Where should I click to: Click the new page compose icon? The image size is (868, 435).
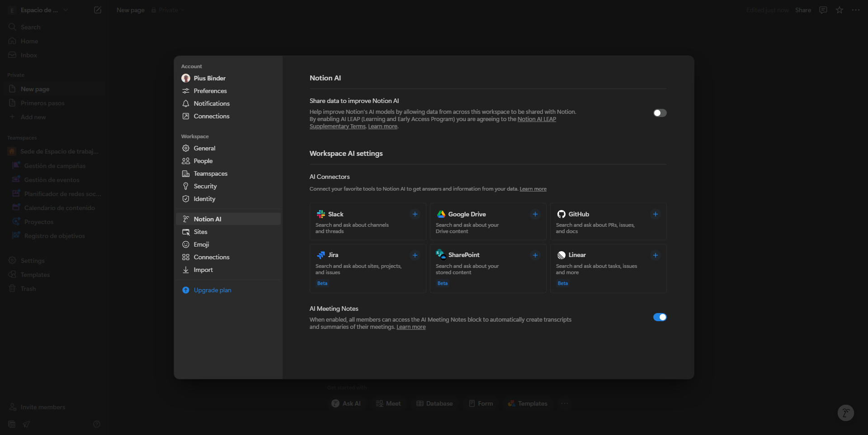97,10
